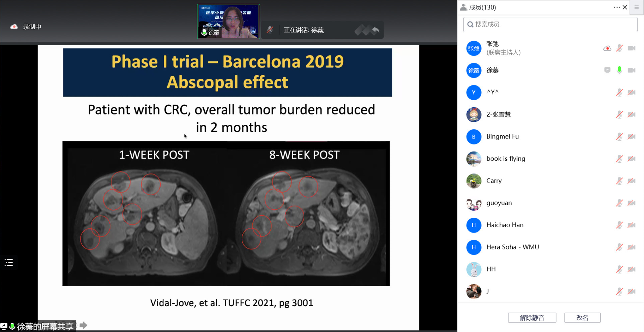Click the 搜索成员 search field
This screenshot has height=332, width=644.
(550, 24)
